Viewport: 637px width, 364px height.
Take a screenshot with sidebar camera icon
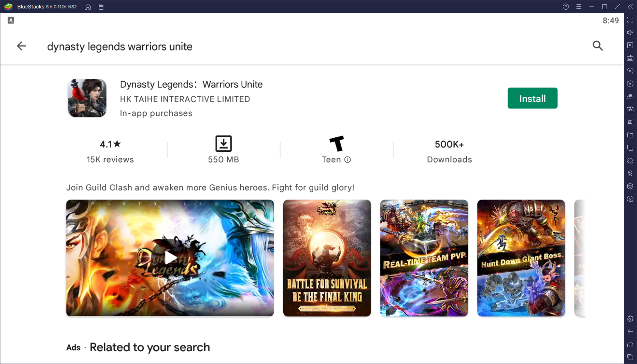(x=630, y=122)
